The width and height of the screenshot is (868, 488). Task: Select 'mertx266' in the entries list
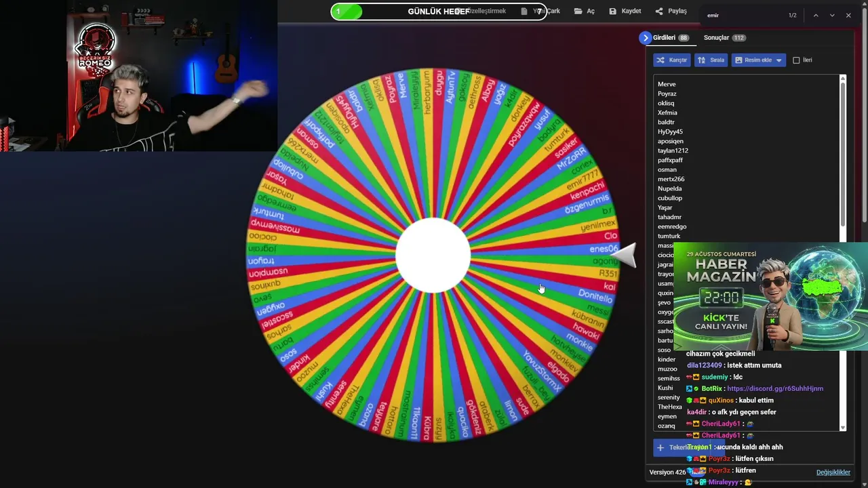point(671,180)
